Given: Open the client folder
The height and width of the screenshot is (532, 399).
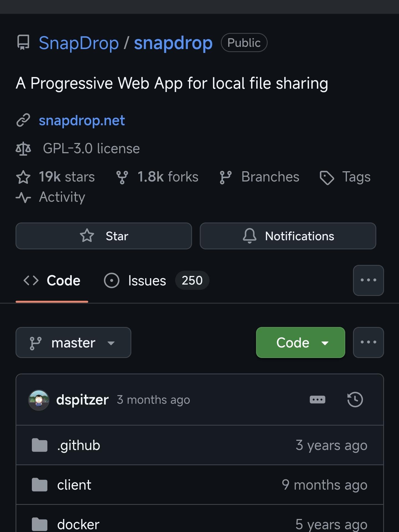Looking at the screenshot, I should click(x=74, y=485).
